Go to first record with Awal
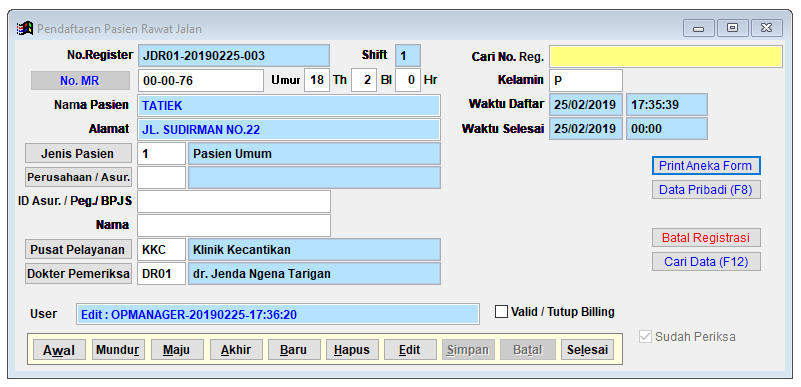The width and height of the screenshot is (801, 387). click(59, 350)
